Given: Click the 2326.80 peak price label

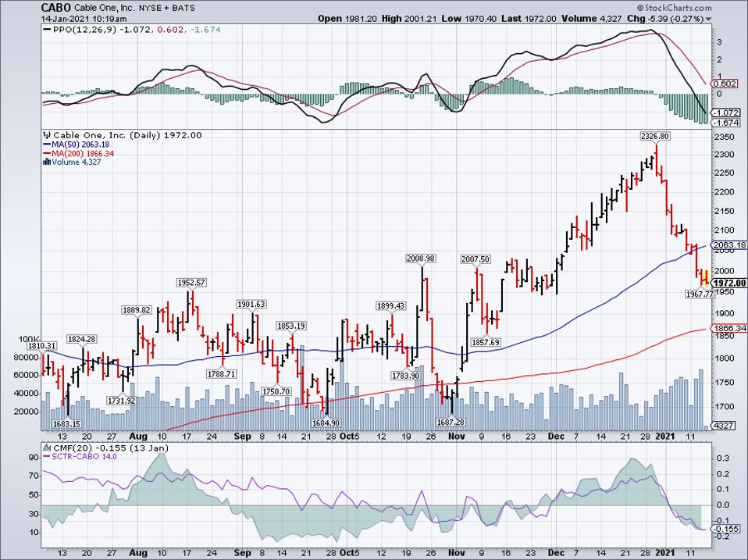Looking at the screenshot, I should (x=655, y=137).
